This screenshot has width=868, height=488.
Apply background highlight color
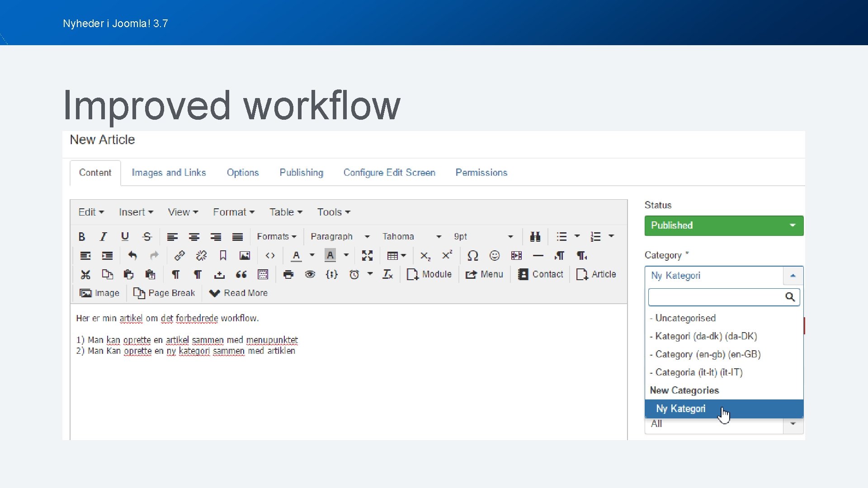coord(330,256)
